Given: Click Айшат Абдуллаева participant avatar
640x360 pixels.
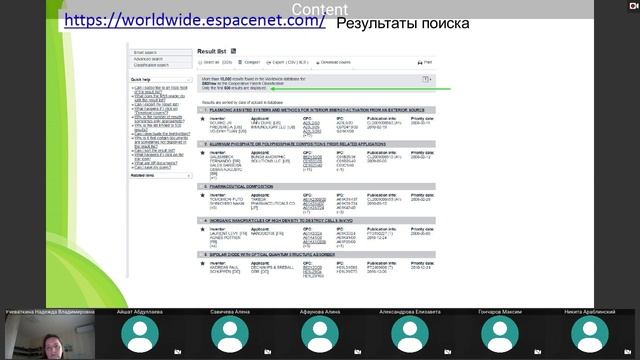Looking at the screenshot, I should (x=140, y=334).
